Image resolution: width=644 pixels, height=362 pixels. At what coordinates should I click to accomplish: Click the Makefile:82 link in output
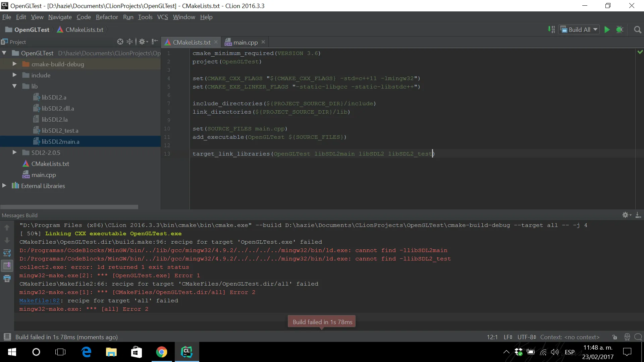pos(40,301)
